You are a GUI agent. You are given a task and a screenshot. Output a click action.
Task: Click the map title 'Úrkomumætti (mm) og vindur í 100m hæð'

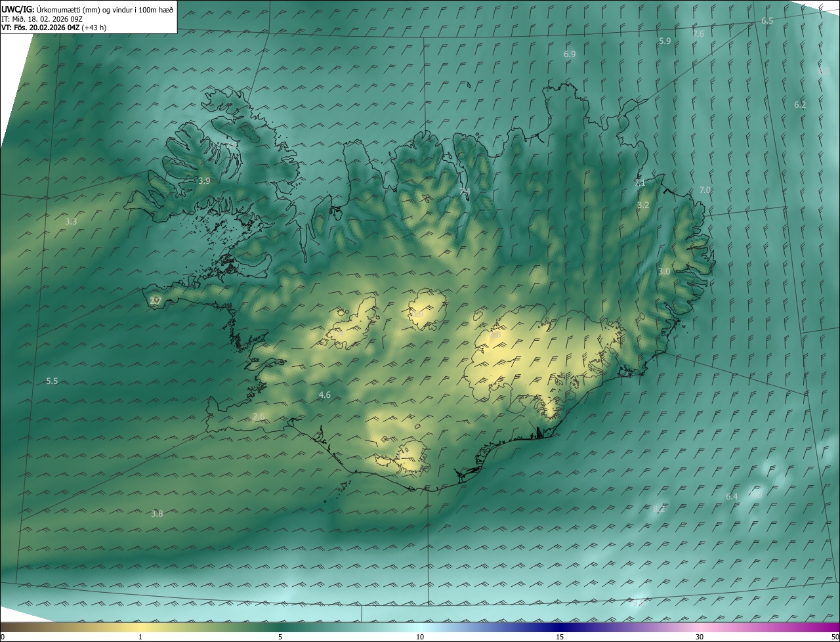[x=104, y=9]
